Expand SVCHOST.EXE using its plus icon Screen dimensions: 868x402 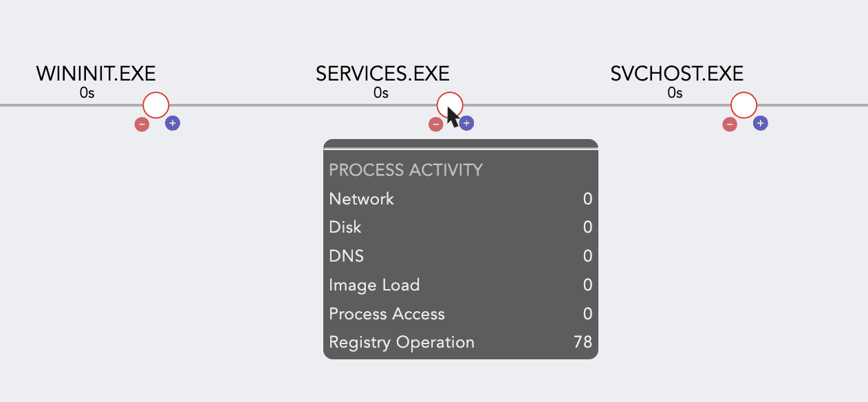pos(760,123)
